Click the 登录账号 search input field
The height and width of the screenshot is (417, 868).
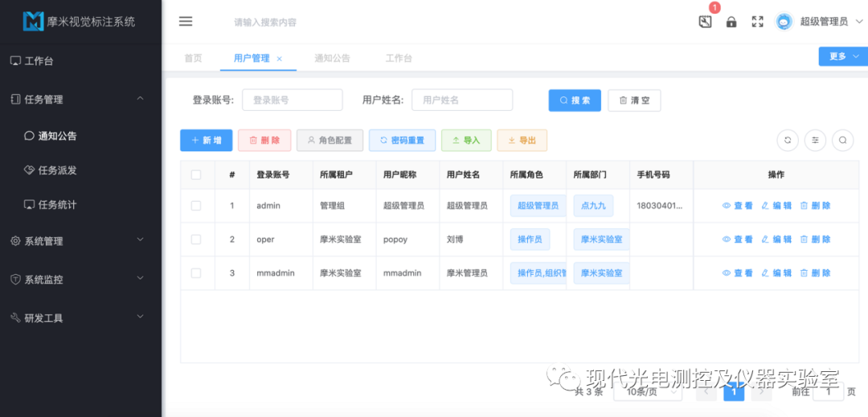(x=293, y=100)
